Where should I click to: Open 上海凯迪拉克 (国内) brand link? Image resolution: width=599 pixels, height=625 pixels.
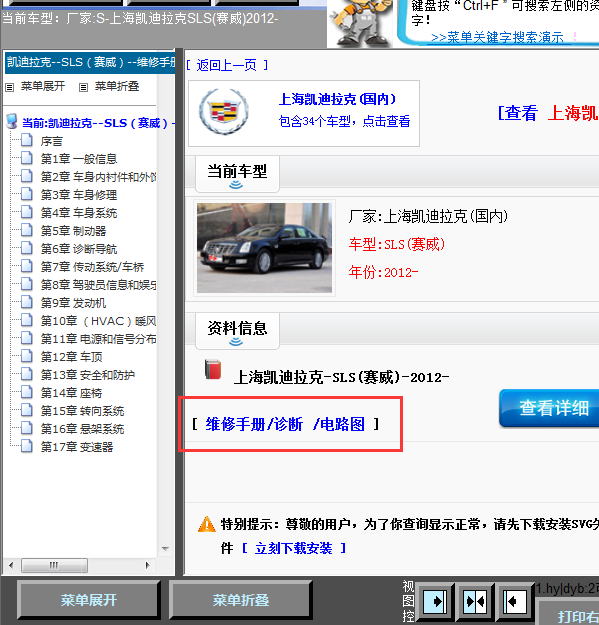click(337, 99)
